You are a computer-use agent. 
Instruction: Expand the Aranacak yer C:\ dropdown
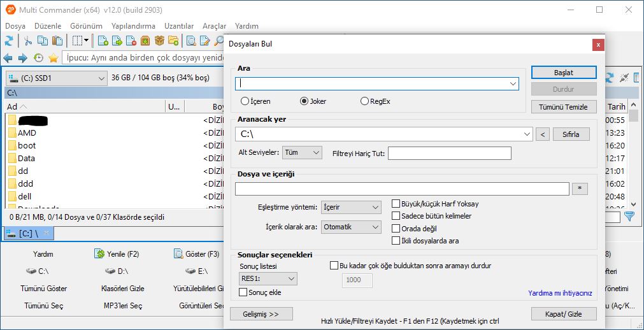click(527, 134)
